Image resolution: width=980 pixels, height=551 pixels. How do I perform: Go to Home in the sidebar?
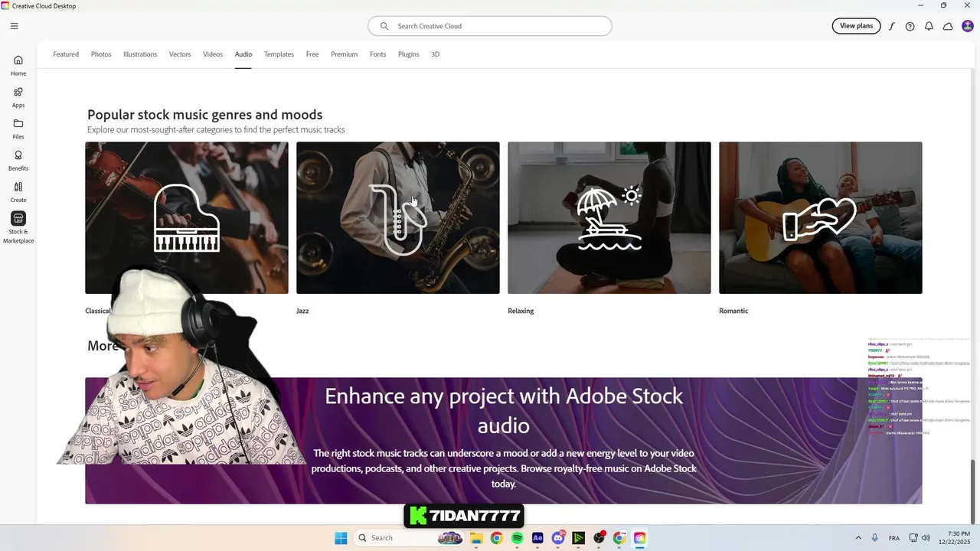point(18,65)
